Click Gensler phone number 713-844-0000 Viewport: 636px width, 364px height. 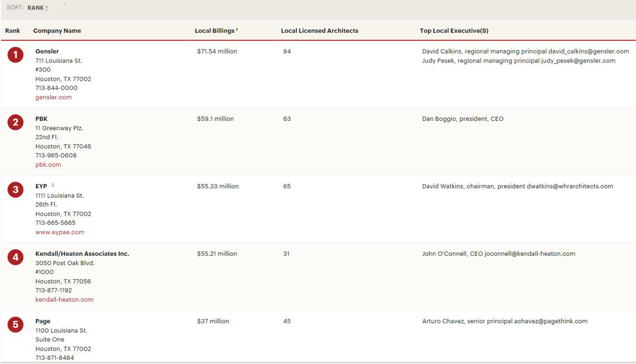point(56,88)
